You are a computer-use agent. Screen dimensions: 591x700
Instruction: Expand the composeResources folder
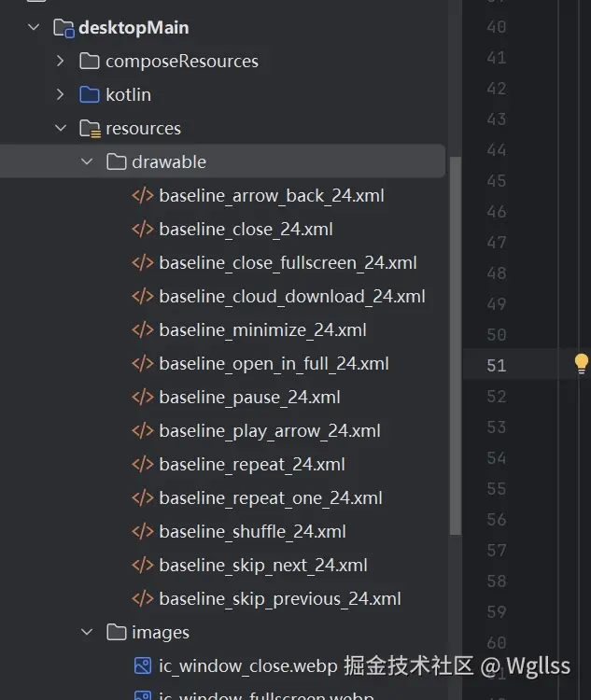(x=61, y=62)
